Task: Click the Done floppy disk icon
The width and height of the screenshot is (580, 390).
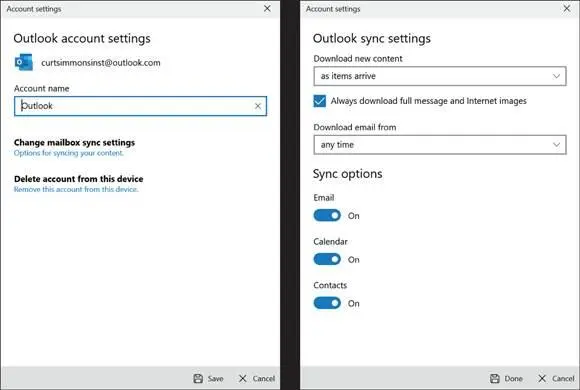Action: [x=495, y=378]
